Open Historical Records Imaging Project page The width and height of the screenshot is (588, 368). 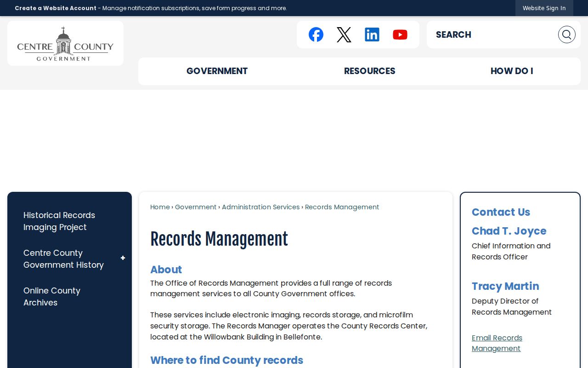(59, 221)
